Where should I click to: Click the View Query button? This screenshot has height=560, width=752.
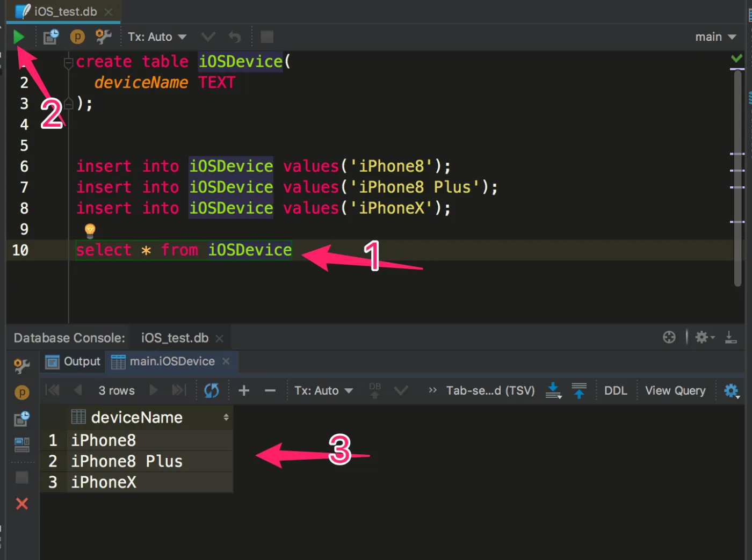click(x=675, y=390)
